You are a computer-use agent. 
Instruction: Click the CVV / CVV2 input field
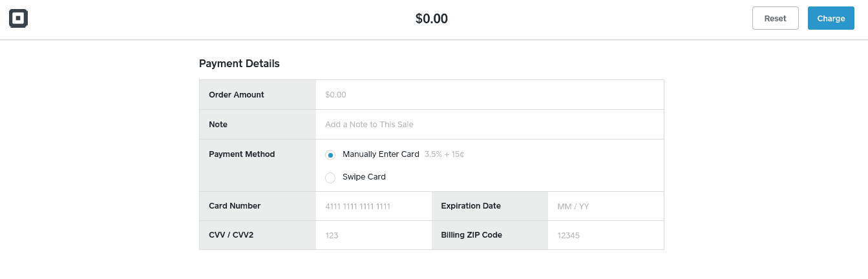click(374, 236)
